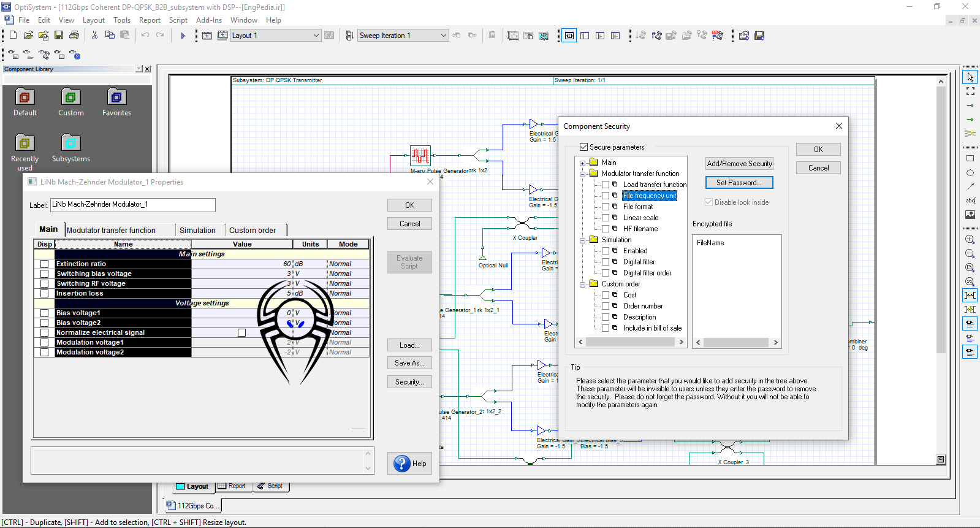Viewport: 980px width, 528px height.
Task: Check the File format security box
Action: tap(606, 207)
